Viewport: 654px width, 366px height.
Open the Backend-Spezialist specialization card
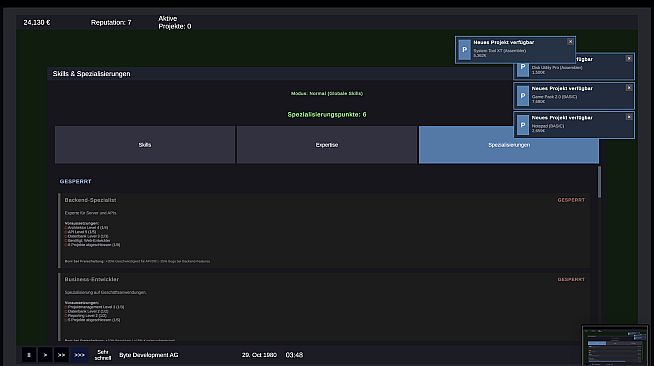(324, 231)
